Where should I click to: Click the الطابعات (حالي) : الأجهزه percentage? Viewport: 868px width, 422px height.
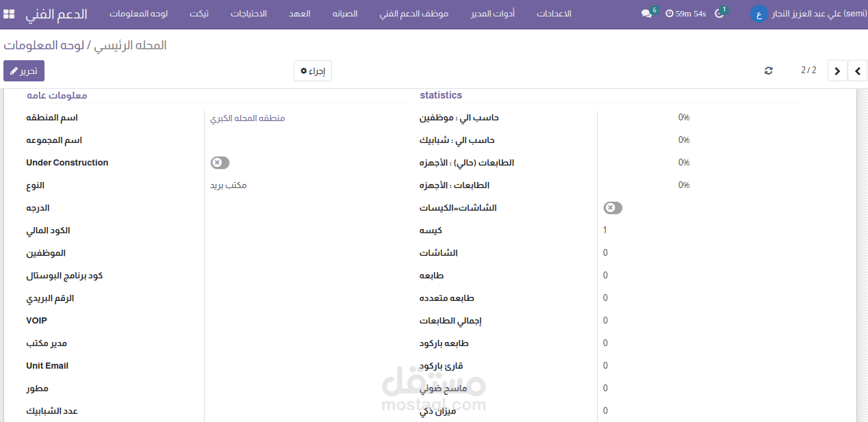coord(684,163)
